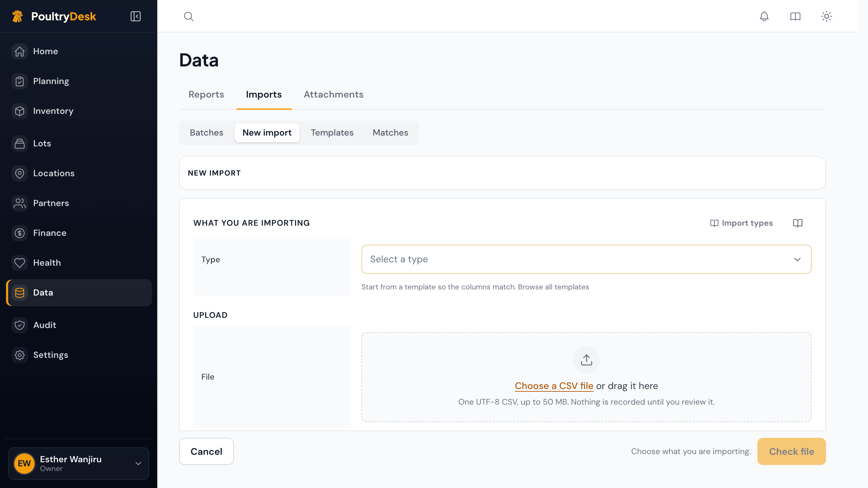Open the Matches sub-tab
868x488 pixels.
click(390, 133)
